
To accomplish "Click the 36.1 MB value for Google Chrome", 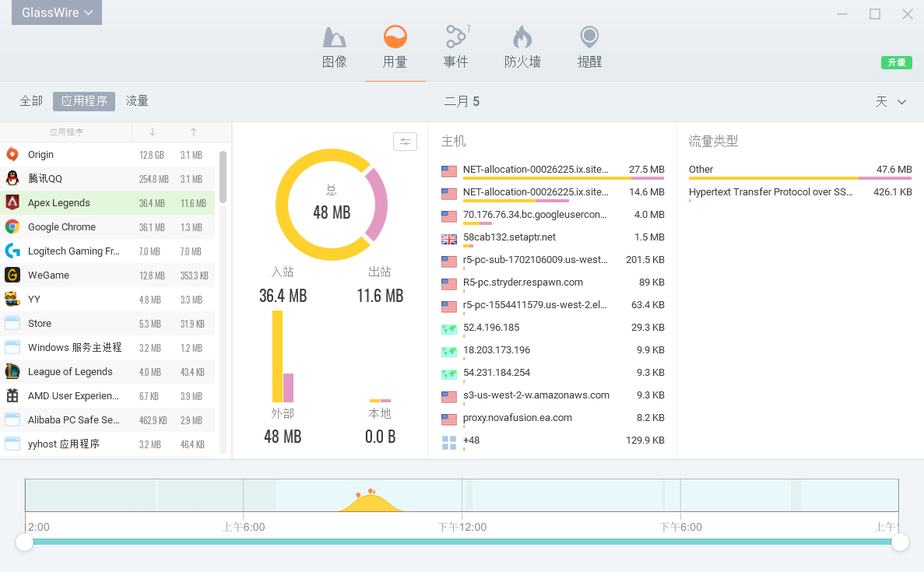I will pos(152,227).
